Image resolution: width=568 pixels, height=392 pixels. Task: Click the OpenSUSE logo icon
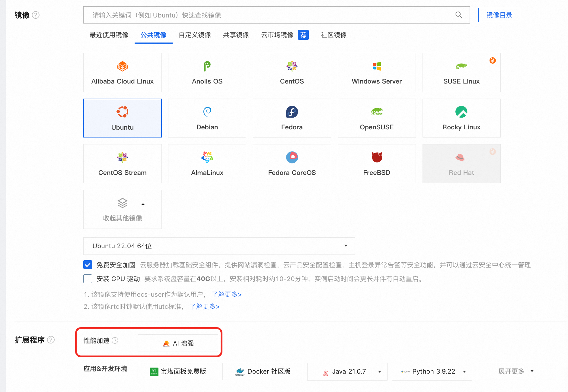tap(377, 112)
